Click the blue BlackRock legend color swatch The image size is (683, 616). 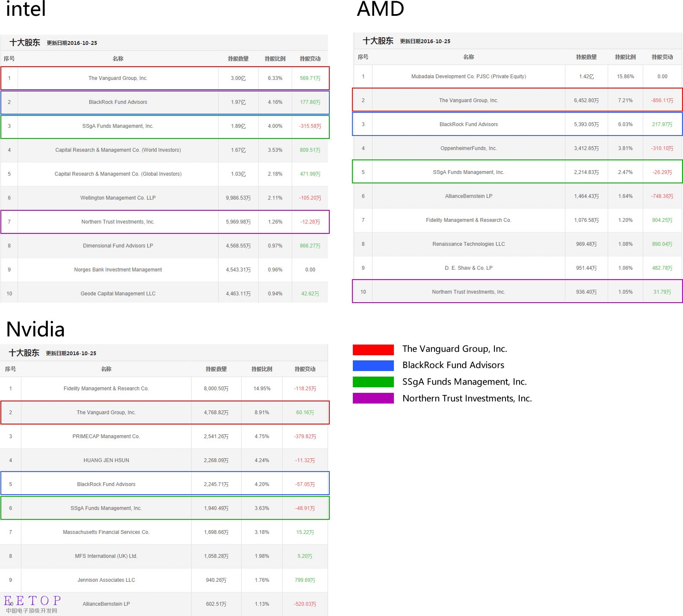click(x=373, y=365)
